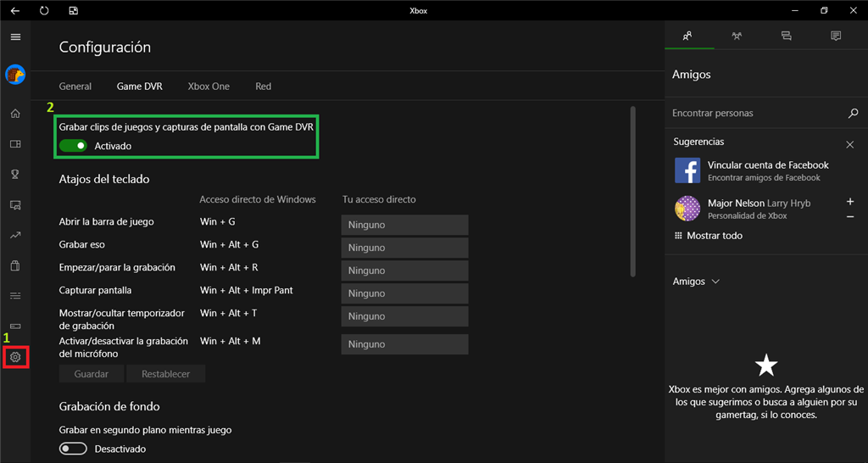Toggle off Game DVR recording switch
868x463 pixels.
[73, 146]
